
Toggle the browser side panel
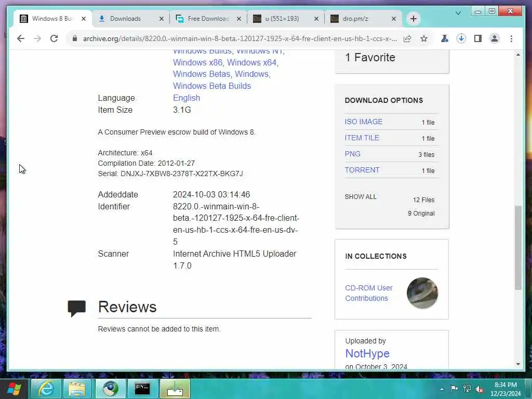tap(478, 38)
